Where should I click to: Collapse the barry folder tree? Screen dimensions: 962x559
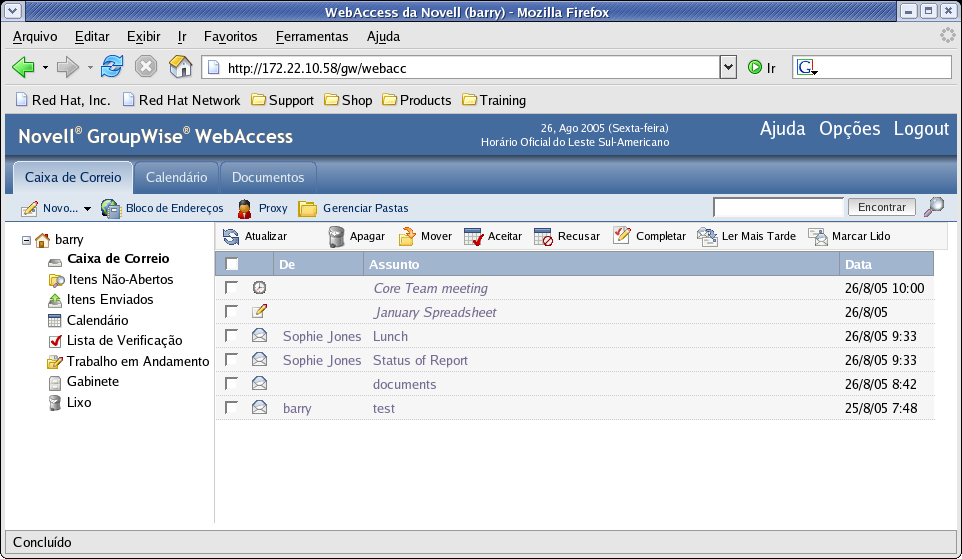[26, 240]
